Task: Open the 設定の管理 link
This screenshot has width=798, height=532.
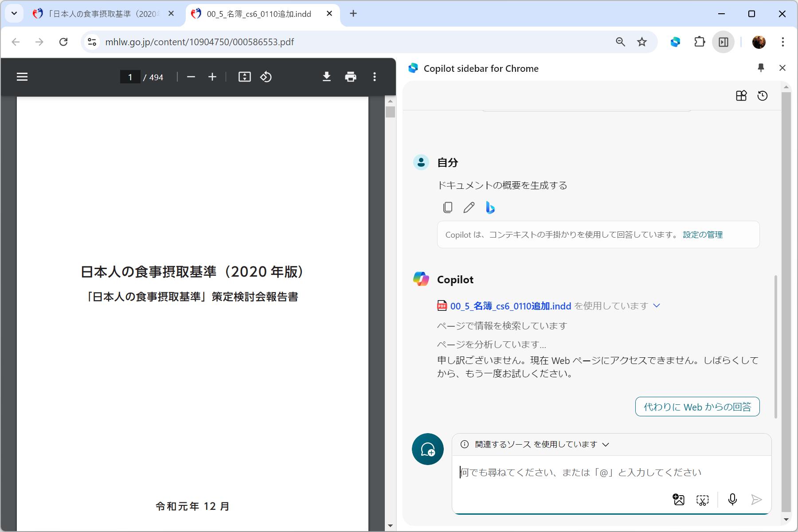Action: [703, 235]
